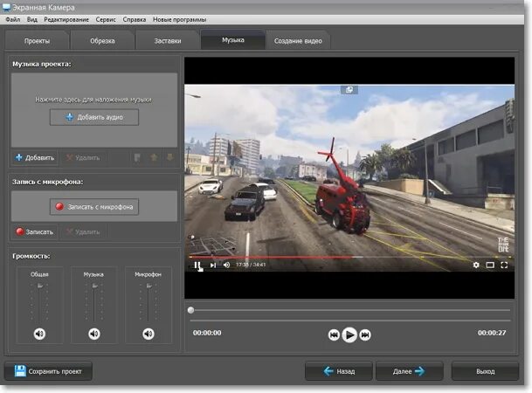Viewport: 532px width, 393px height.
Task: Click the Экранная Камера title bar icon
Action: pos(6,7)
